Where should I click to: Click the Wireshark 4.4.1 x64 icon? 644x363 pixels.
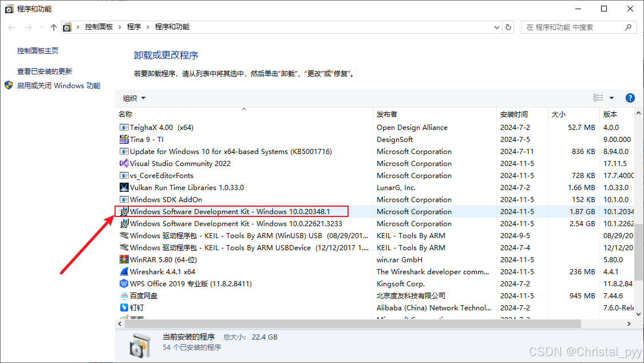tap(124, 272)
